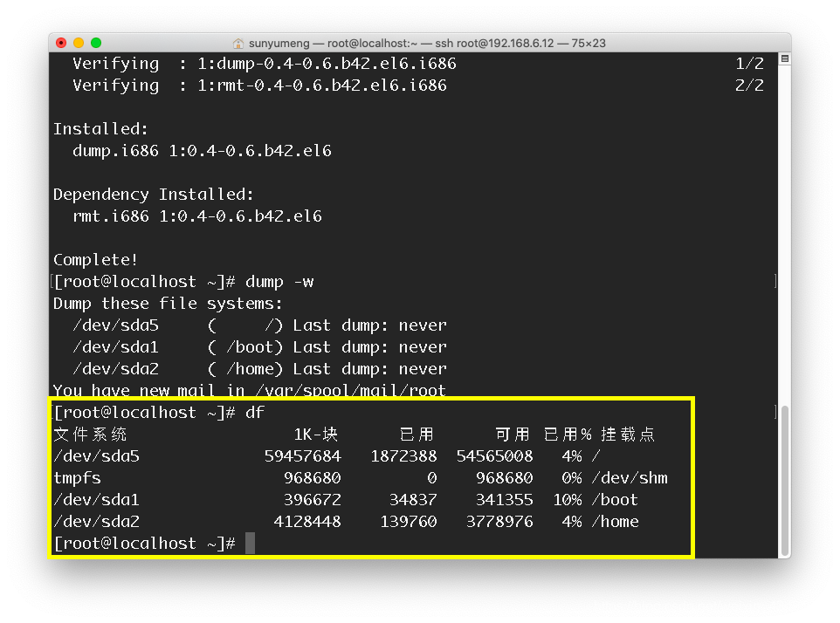Click '10%' usage for /boot
Viewport: 840px width, 623px height.
[568, 500]
